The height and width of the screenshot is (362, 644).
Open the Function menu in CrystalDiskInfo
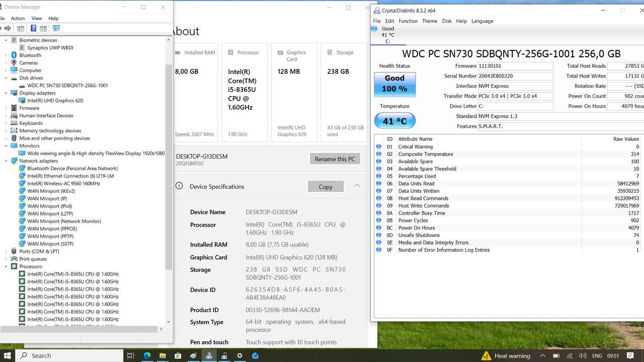click(x=408, y=21)
